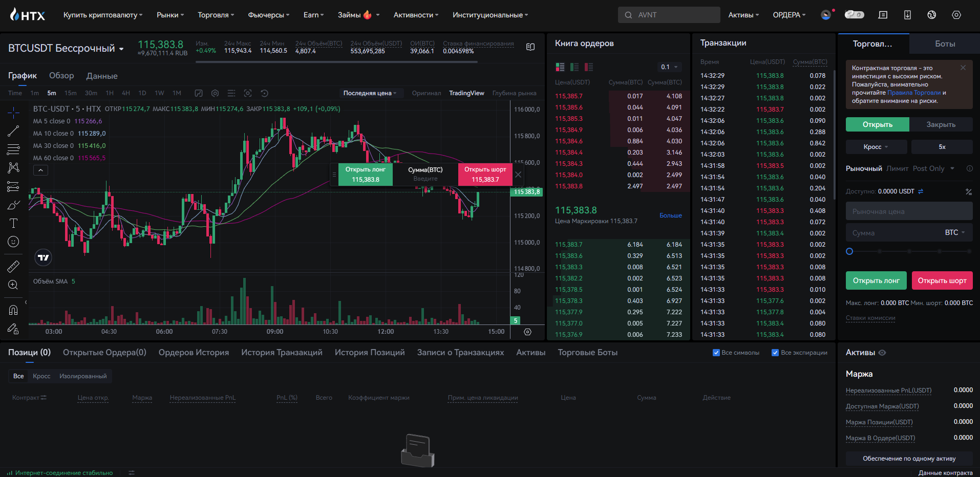
Task: Open the calculator icon near available balance
Action: (x=968, y=191)
